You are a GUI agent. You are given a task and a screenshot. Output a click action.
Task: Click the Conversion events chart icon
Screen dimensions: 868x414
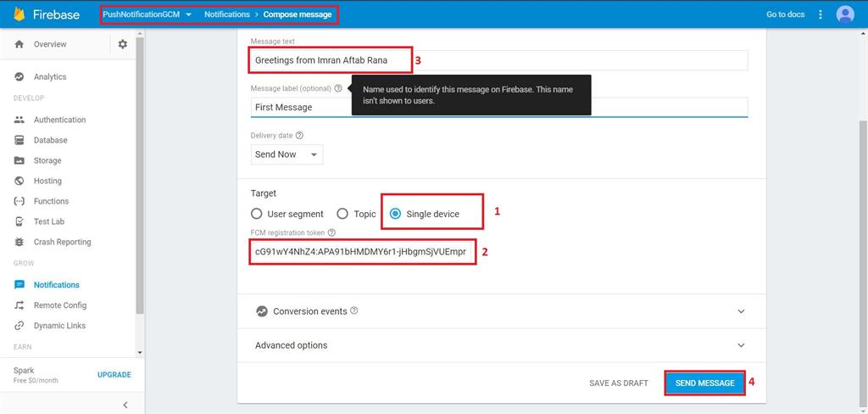(x=262, y=311)
